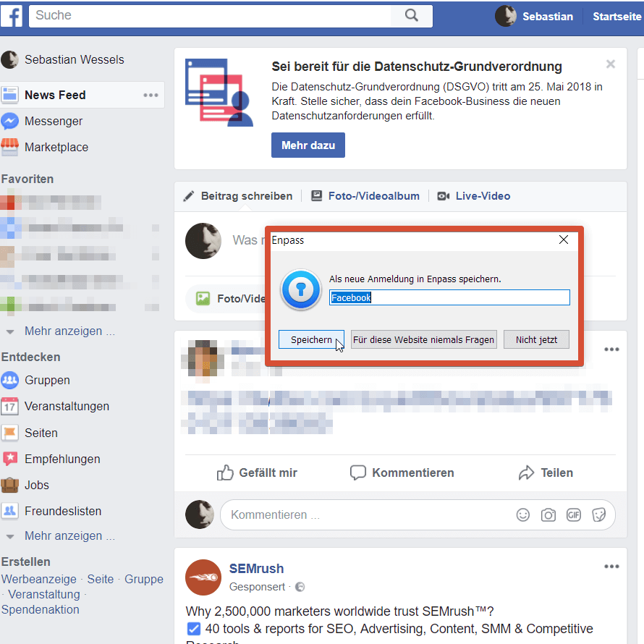
Task: Expand Mehr anzeigen under Favoriten
Action: (x=69, y=331)
